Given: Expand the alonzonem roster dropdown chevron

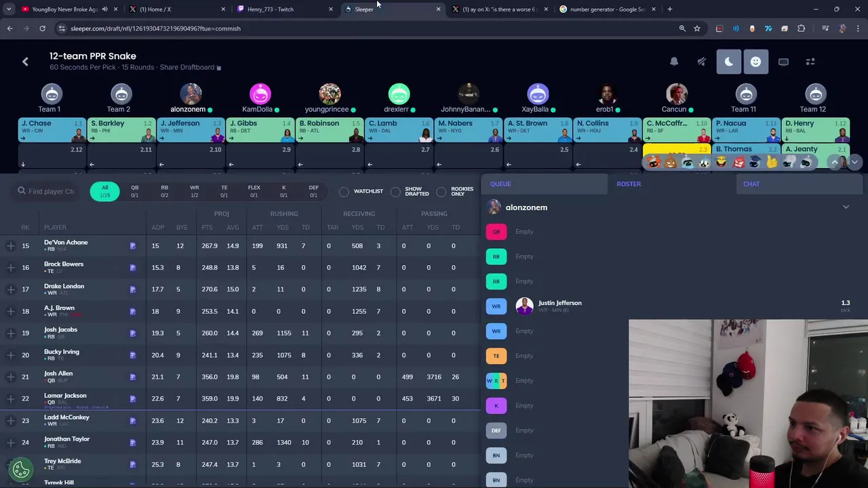Looking at the screenshot, I should click(x=846, y=207).
